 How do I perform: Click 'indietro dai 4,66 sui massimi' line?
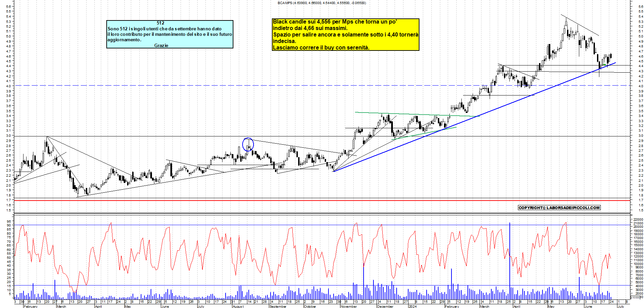pos(310,28)
